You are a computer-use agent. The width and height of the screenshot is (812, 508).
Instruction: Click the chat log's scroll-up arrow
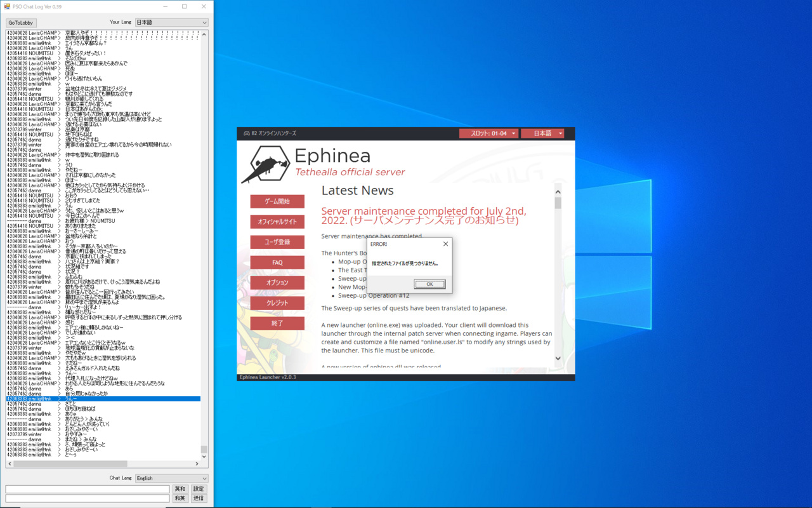(204, 34)
